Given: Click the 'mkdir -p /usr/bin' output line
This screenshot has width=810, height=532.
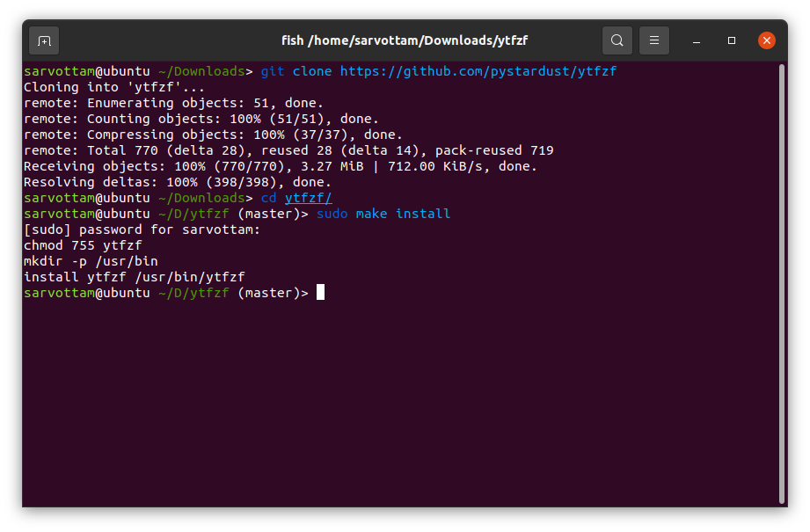Looking at the screenshot, I should click(x=91, y=261).
